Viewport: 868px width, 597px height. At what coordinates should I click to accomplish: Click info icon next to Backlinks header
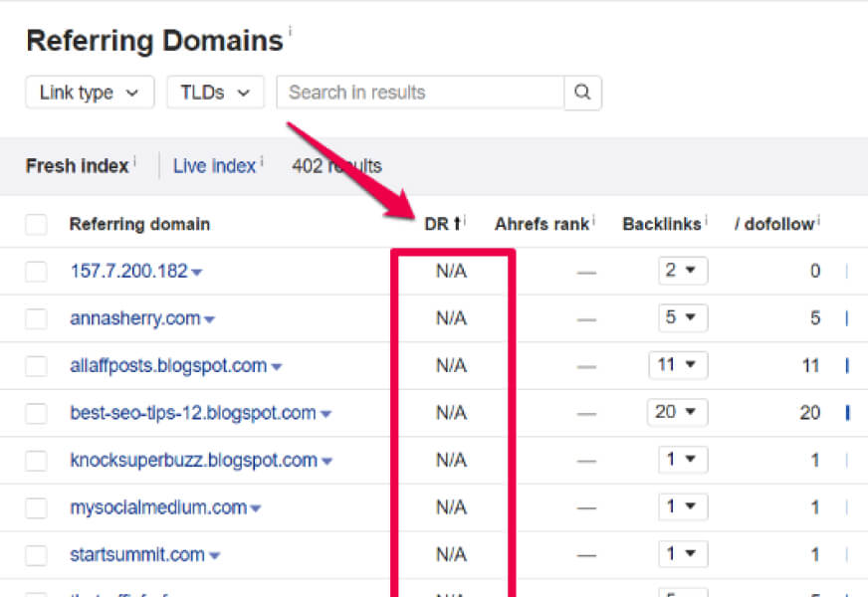tap(708, 218)
